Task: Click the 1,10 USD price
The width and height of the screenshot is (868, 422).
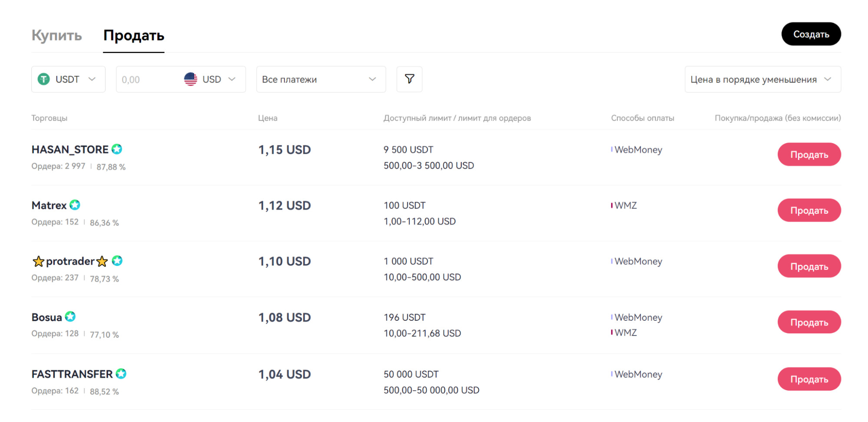Action: tap(284, 261)
